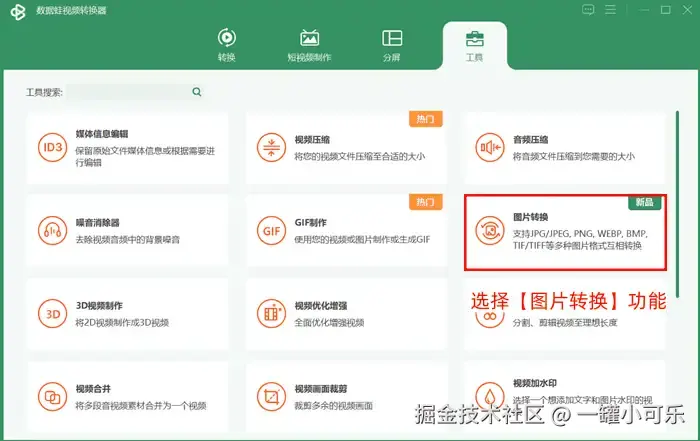
Task: Click the 视频画面裁剪 crop icon
Action: 271,397
